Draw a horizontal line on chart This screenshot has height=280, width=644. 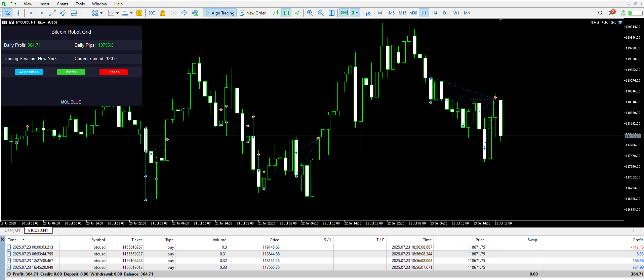click(42, 13)
